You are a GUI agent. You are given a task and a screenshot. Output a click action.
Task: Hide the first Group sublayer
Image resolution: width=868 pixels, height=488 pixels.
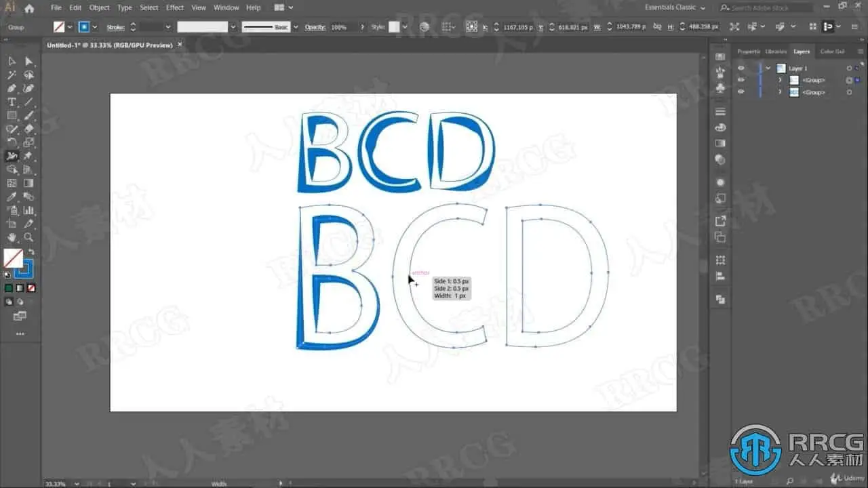tap(741, 80)
